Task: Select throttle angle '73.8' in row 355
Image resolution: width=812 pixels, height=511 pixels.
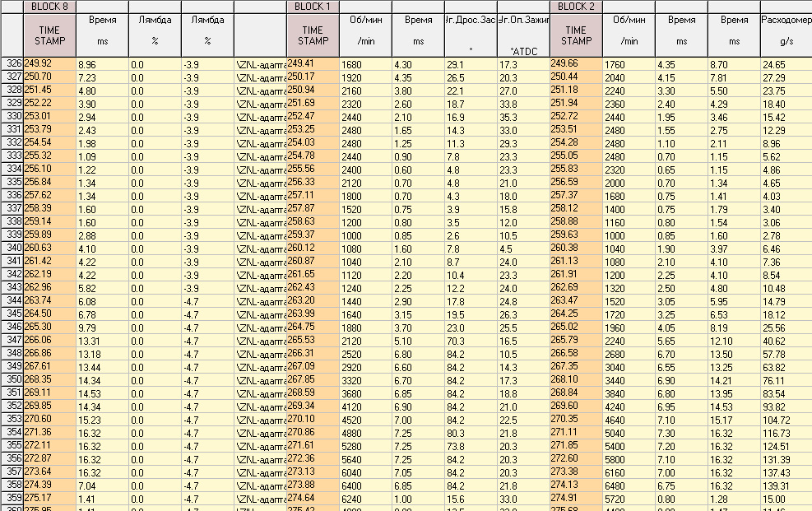Action: [x=471, y=446]
